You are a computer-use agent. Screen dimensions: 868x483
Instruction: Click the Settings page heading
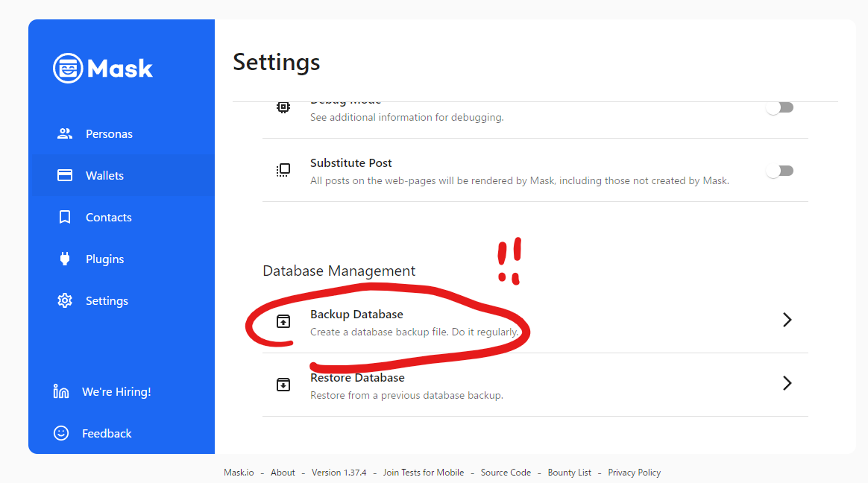point(276,63)
